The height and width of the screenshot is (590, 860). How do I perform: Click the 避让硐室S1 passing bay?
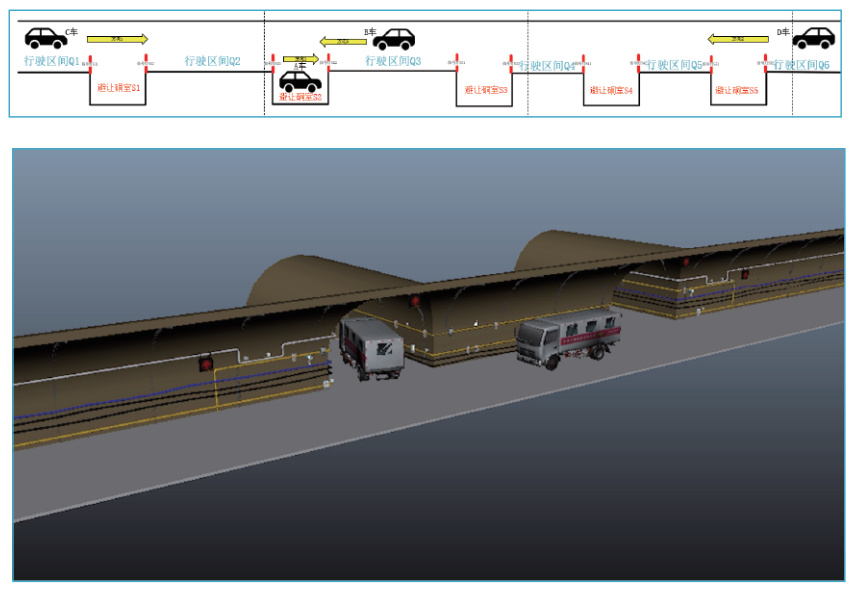[x=119, y=89]
